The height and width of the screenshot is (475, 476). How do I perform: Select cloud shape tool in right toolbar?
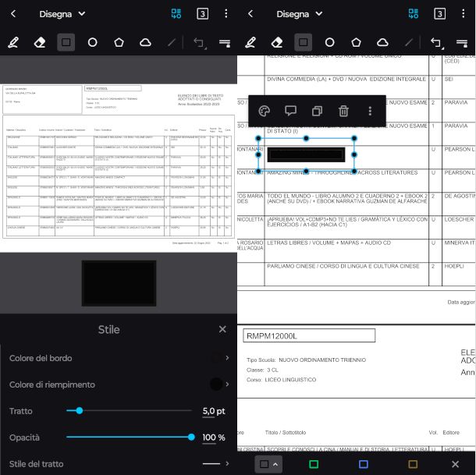[x=382, y=42]
